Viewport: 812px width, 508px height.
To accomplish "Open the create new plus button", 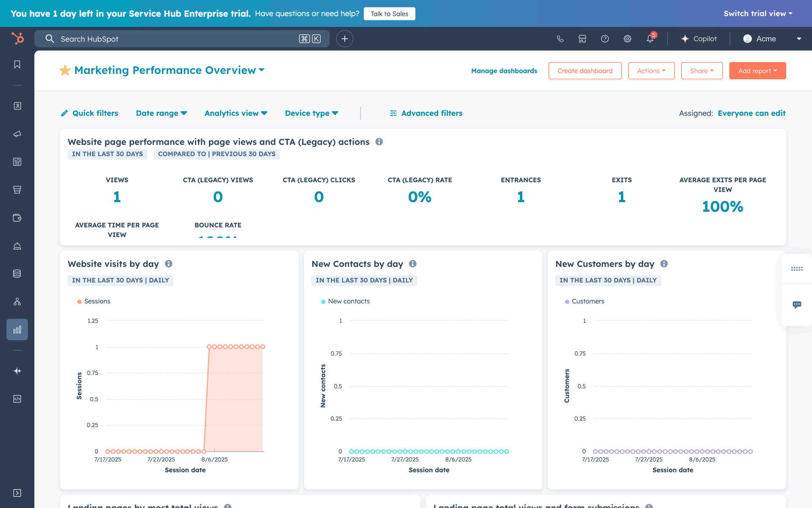I will [x=345, y=39].
